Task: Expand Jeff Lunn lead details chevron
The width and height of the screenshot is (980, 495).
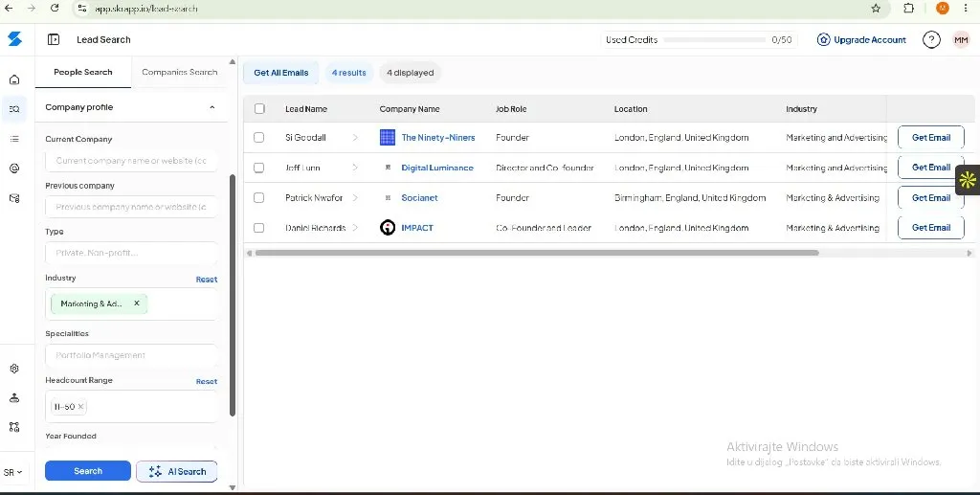Action: point(355,168)
